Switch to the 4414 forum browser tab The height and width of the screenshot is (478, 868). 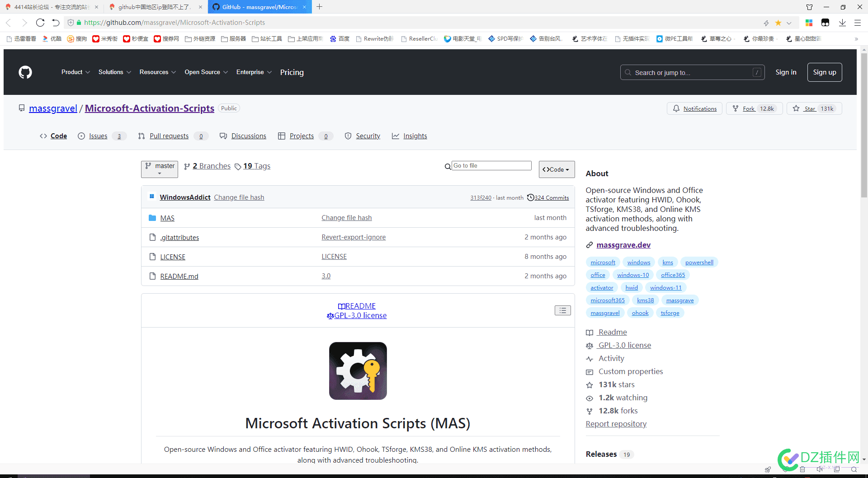(x=52, y=7)
